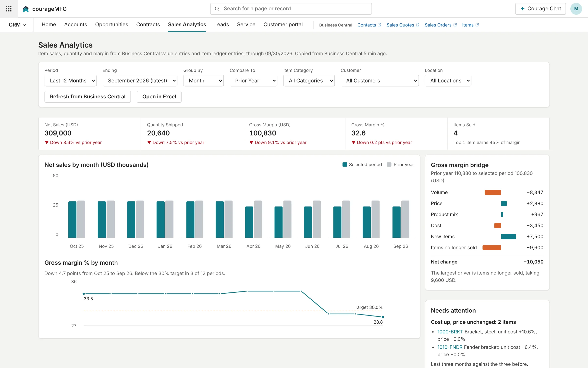Switch to the Accounts tab
The height and width of the screenshot is (368, 588).
pyautogui.click(x=75, y=25)
